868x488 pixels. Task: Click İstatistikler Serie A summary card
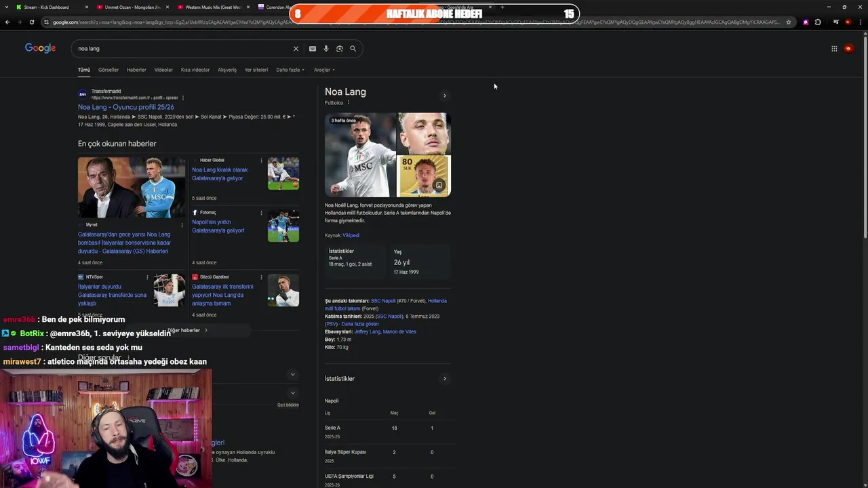coord(355,262)
